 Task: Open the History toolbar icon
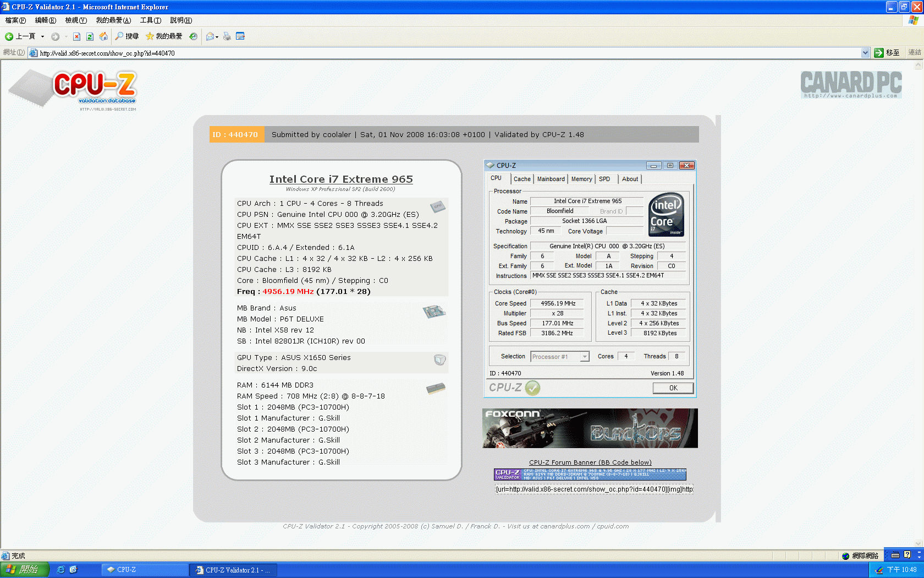click(193, 36)
